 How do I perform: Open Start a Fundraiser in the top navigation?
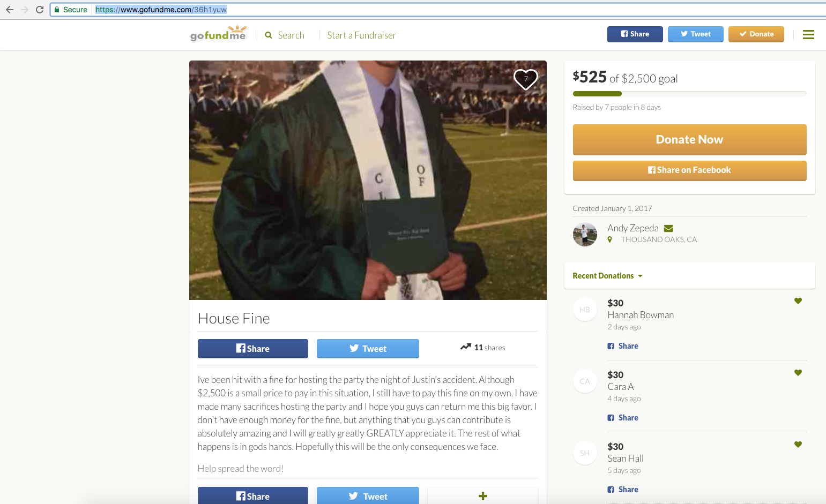tap(361, 35)
